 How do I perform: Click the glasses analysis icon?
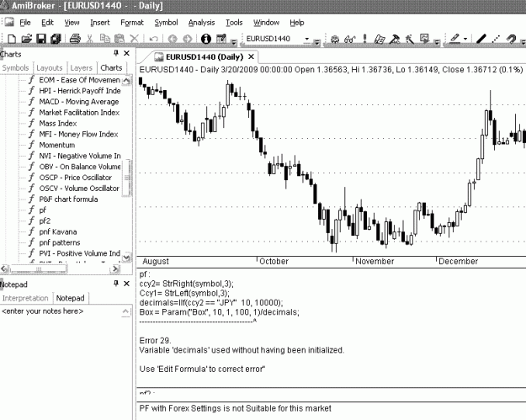pos(349,40)
